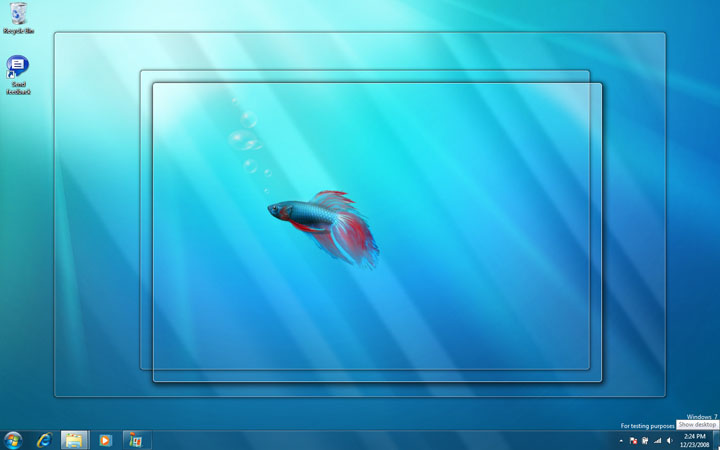Open the Windows Start orb

(13, 441)
